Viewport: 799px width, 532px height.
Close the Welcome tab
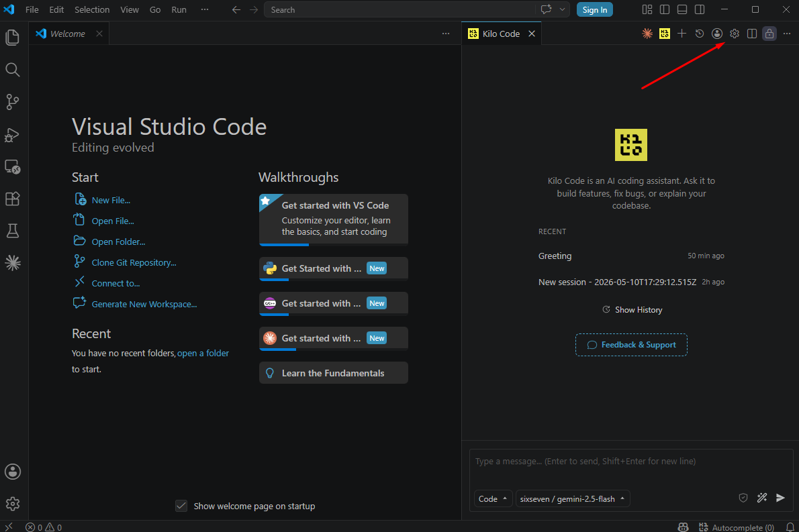(99, 34)
